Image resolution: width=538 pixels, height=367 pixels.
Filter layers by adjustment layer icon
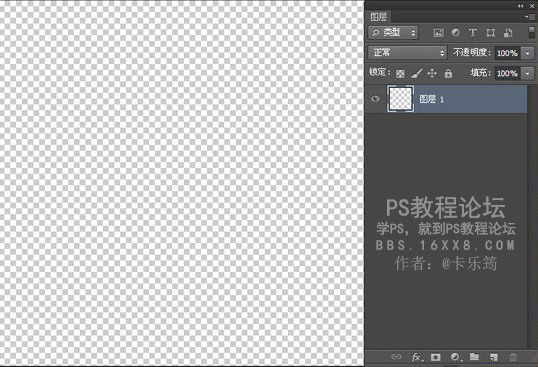pos(455,33)
